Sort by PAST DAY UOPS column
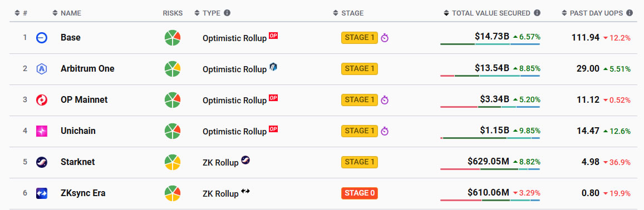 [x=593, y=13]
